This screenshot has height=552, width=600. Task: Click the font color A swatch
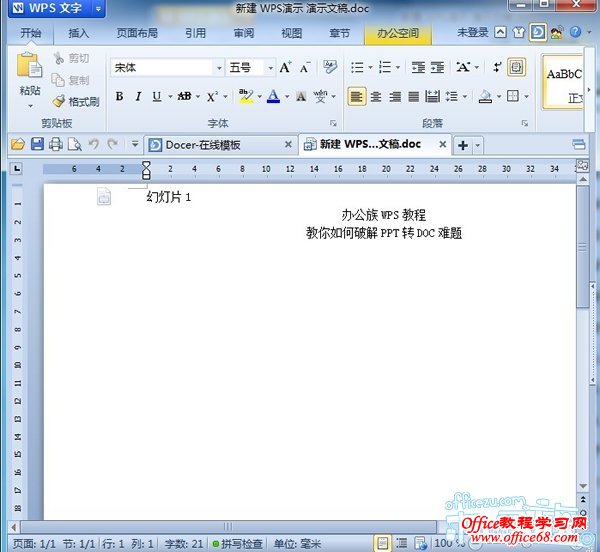tap(273, 97)
